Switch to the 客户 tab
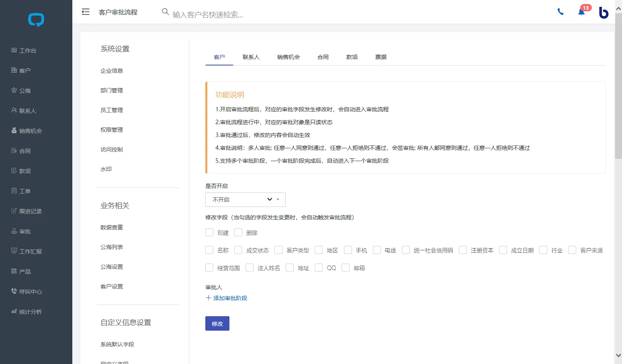622x364 pixels. tap(219, 57)
